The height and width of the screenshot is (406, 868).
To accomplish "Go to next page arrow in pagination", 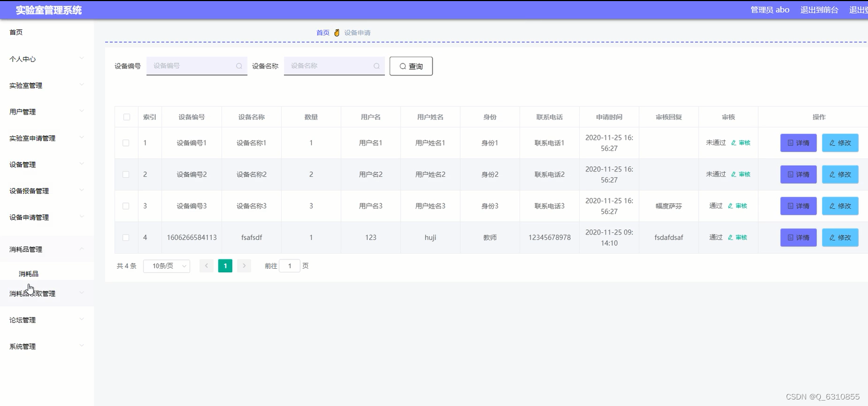I will (x=244, y=266).
